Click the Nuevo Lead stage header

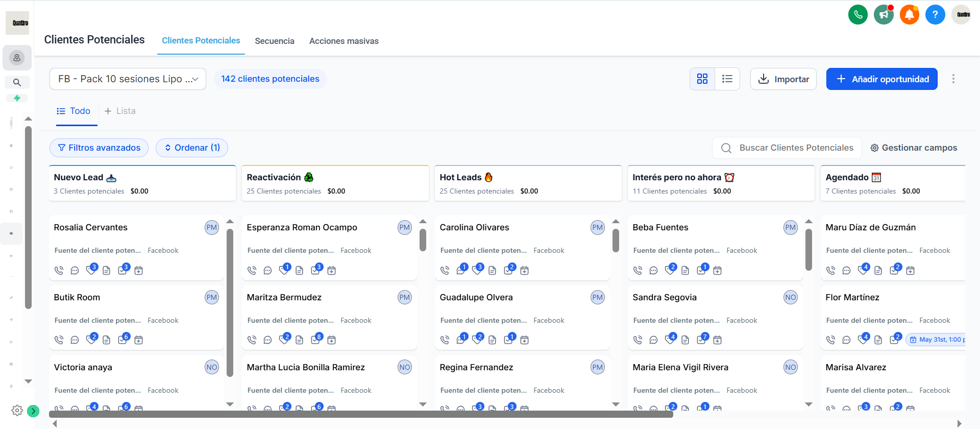tap(142, 183)
